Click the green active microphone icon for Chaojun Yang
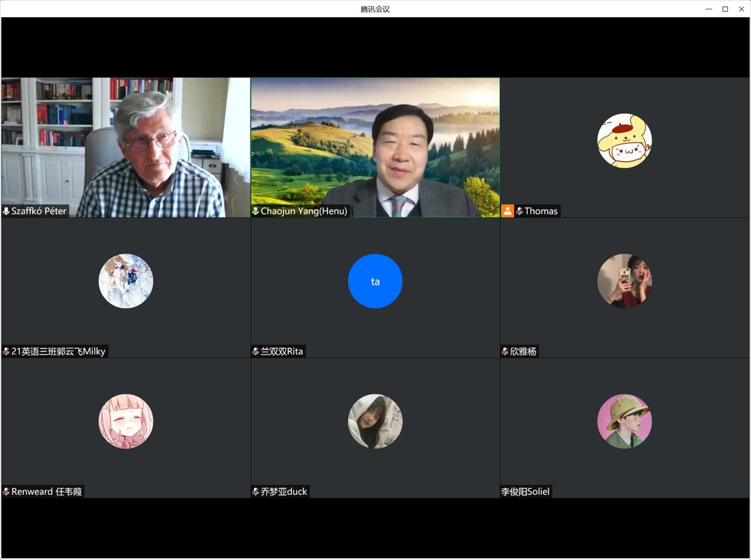Screen dimensions: 751x560 tap(255, 211)
